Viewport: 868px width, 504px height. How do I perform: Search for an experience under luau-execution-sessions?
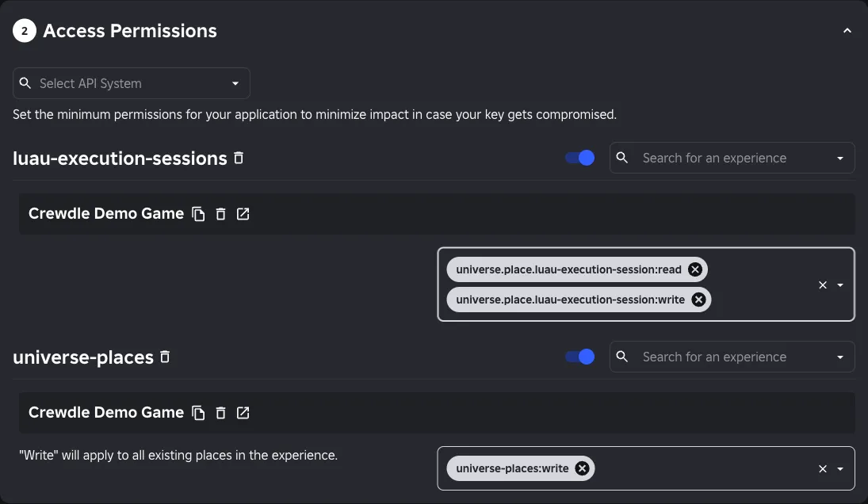pyautogui.click(x=732, y=158)
